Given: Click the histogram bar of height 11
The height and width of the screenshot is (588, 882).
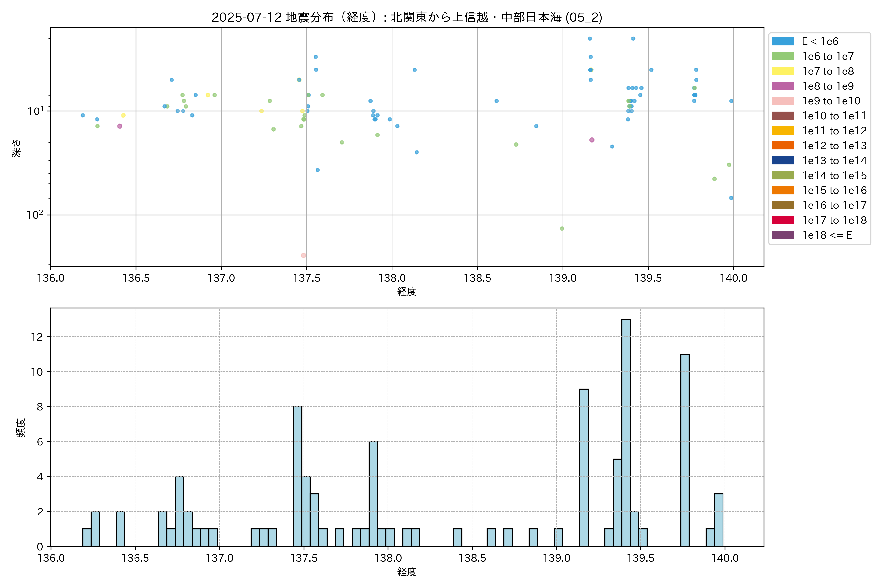Looking at the screenshot, I should [x=685, y=450].
